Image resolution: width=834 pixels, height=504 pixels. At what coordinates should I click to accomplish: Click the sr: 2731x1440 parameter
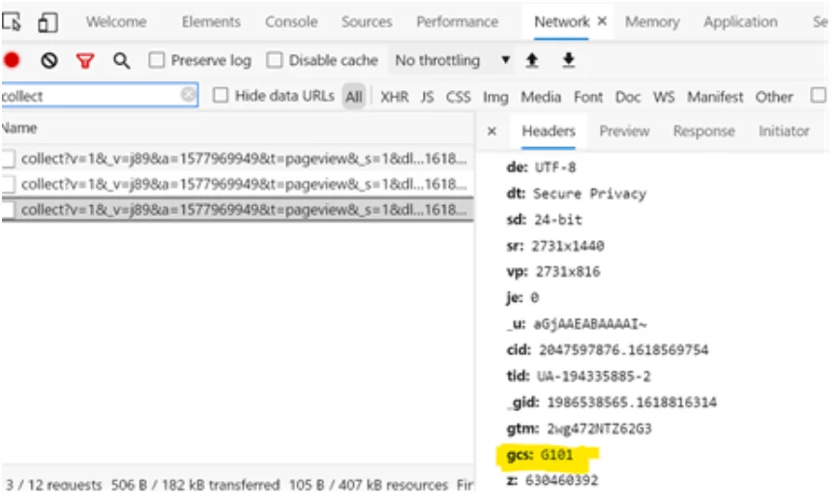555,246
